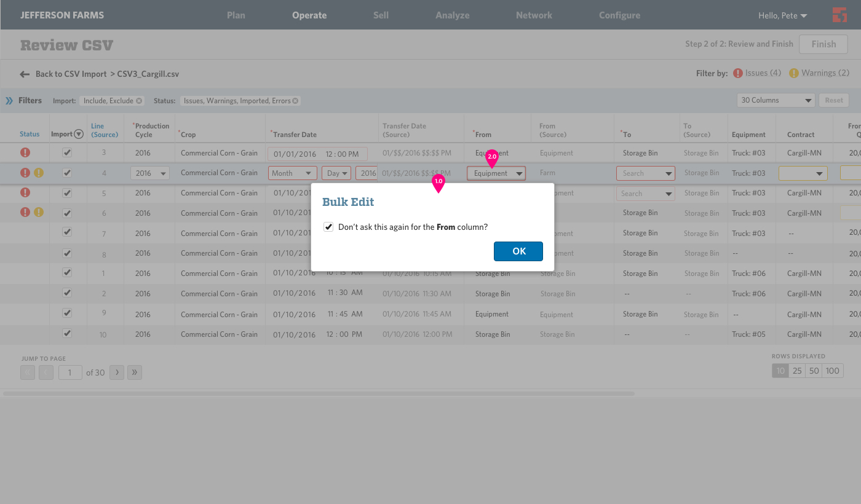The image size is (861, 504).
Task: Click the red issue icon on line 3
Action: pos(25,152)
